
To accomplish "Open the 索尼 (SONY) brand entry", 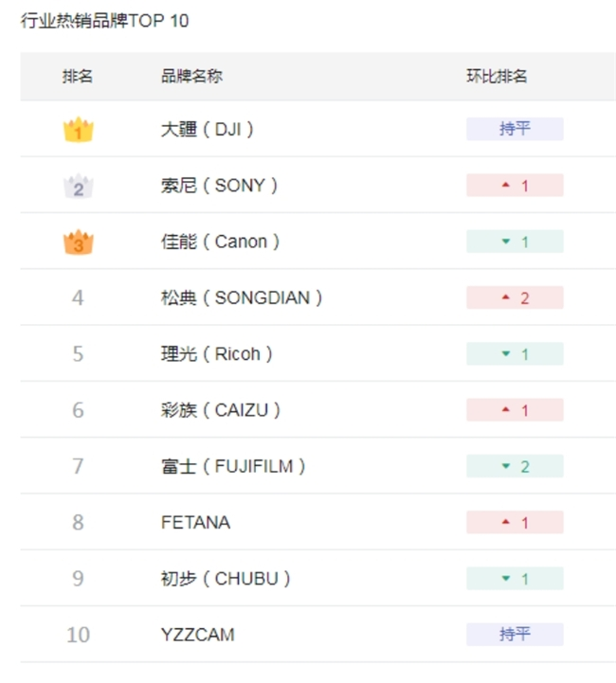I will 219,186.
